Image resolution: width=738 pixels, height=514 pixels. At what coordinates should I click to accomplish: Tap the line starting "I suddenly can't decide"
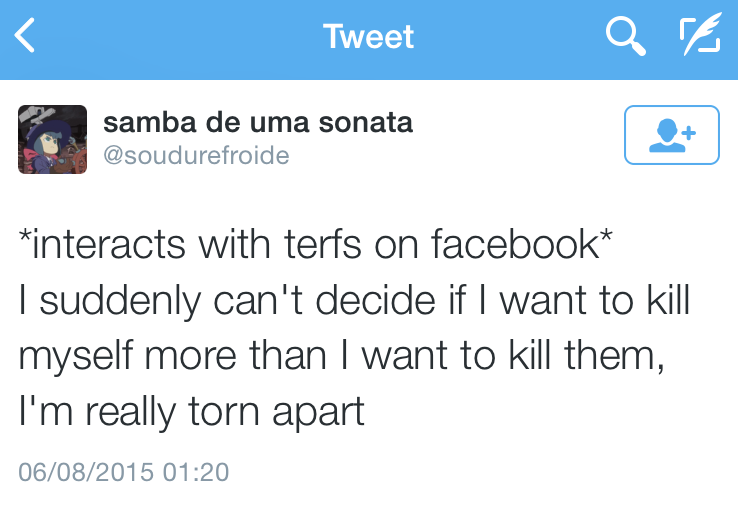[354, 301]
